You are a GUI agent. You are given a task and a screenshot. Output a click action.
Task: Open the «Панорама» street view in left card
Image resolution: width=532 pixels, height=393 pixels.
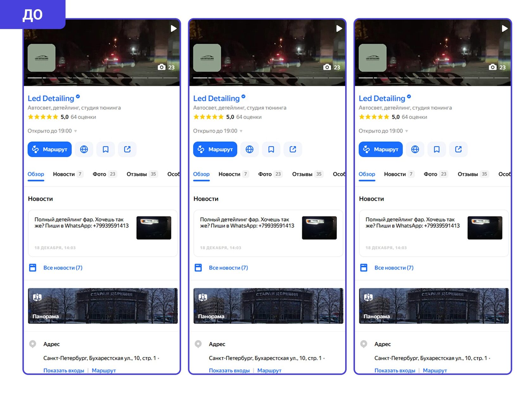pyautogui.click(x=103, y=306)
